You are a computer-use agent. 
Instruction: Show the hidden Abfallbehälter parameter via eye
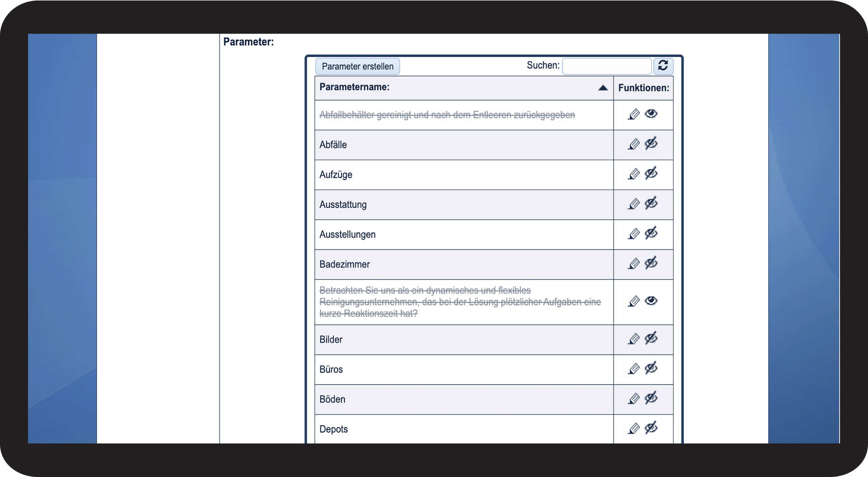651,114
